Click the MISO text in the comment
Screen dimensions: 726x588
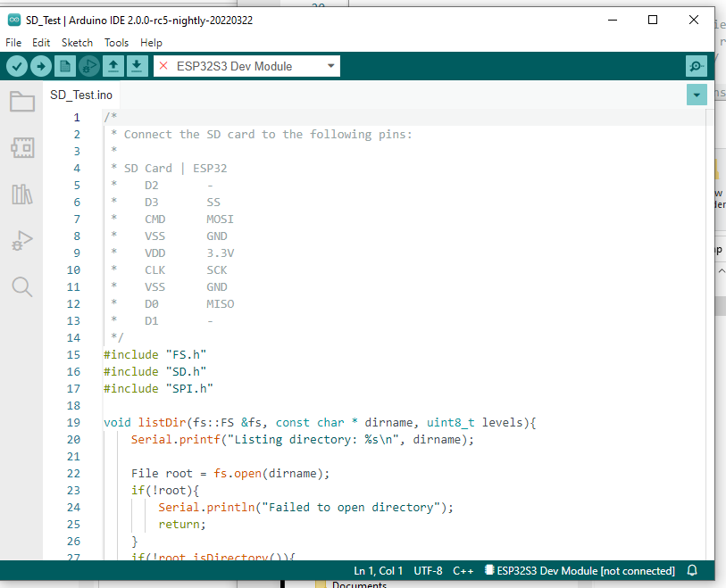click(x=221, y=304)
